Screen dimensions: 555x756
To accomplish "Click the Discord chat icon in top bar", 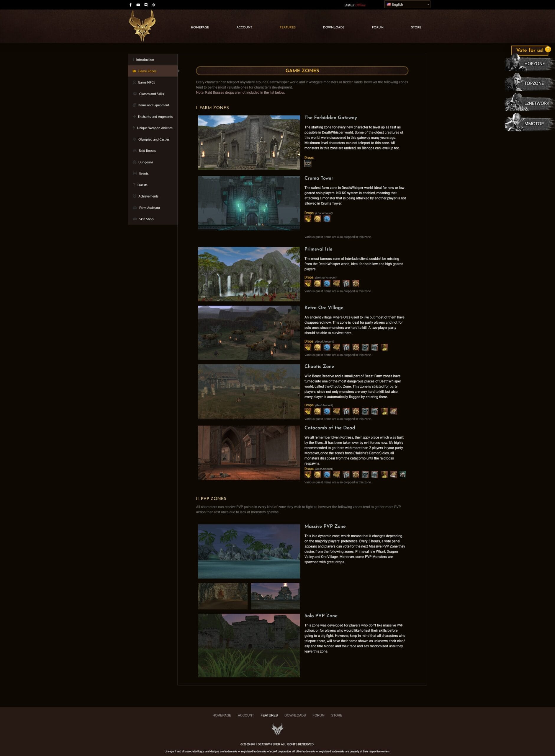I will (146, 5).
